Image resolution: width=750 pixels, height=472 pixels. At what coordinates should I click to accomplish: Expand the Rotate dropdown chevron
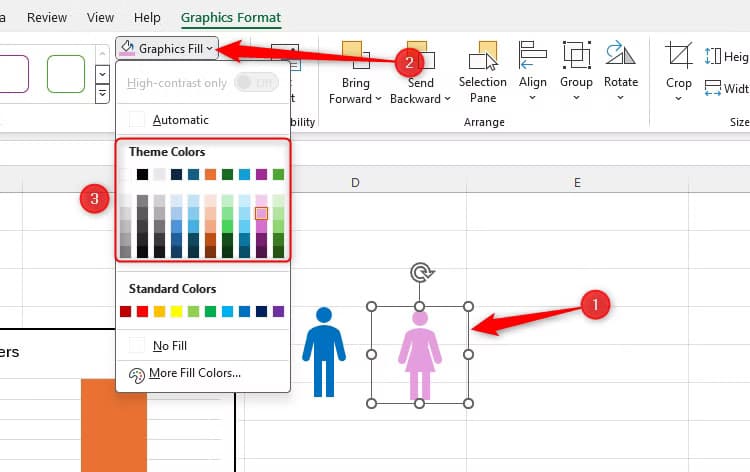[x=620, y=98]
